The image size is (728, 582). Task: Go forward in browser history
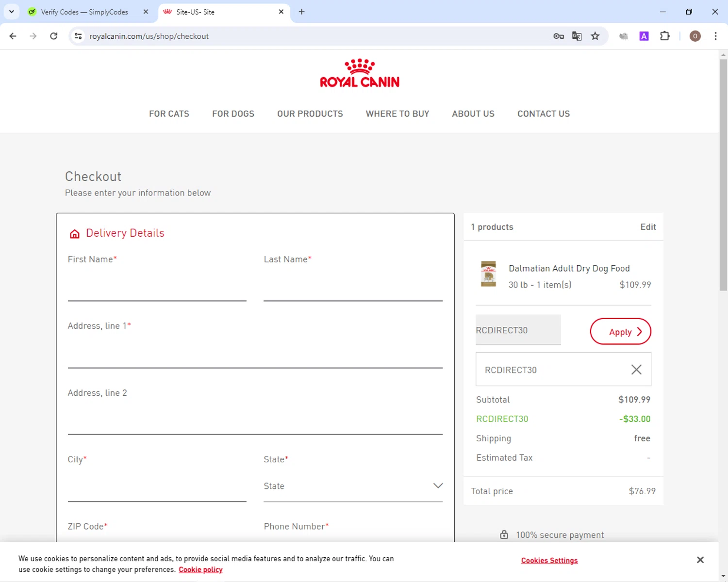coord(33,36)
